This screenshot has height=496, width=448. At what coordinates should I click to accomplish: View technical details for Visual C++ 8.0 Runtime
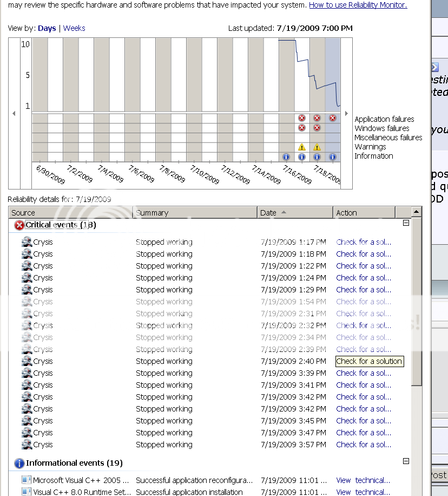pos(363,492)
